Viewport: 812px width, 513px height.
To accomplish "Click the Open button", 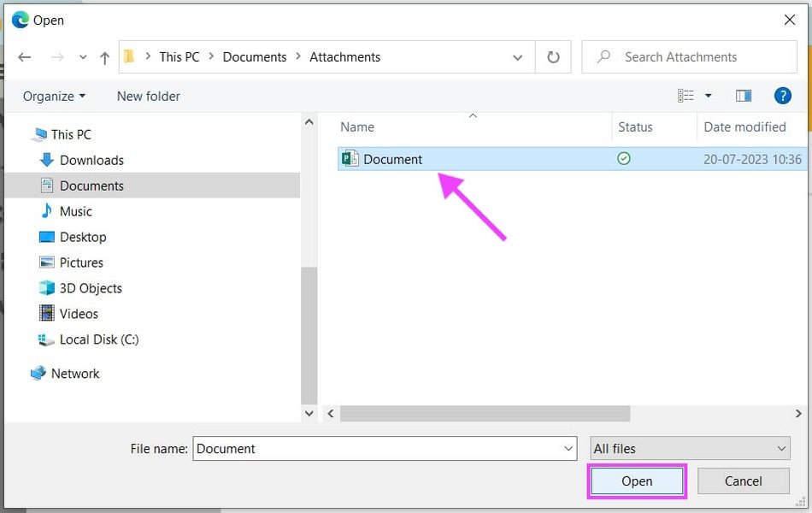I will click(637, 481).
